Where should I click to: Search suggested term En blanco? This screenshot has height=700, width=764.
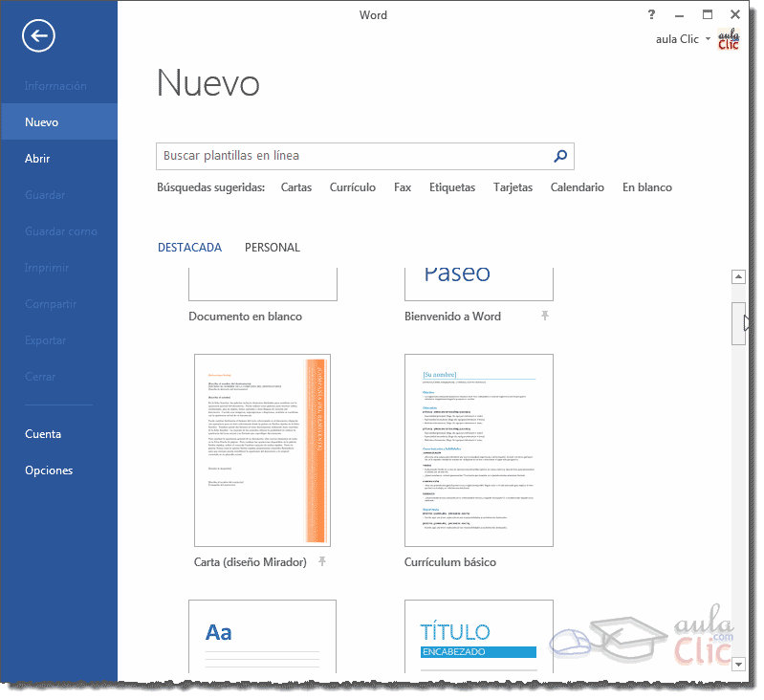click(x=647, y=187)
